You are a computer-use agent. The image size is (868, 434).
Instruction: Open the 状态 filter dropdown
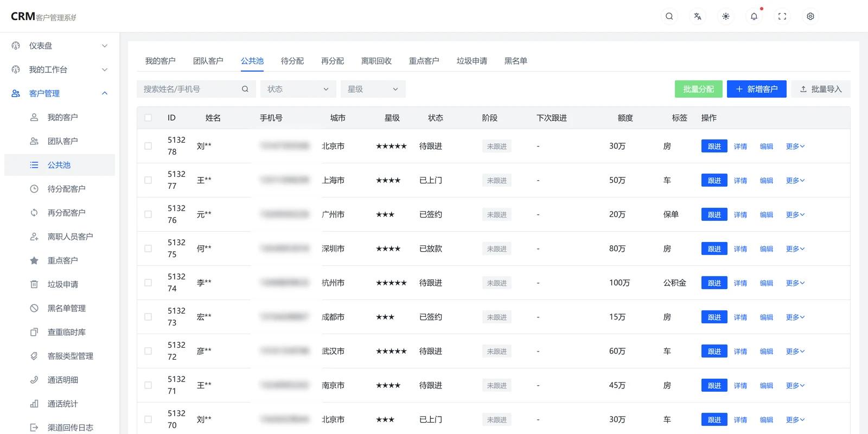tap(298, 89)
